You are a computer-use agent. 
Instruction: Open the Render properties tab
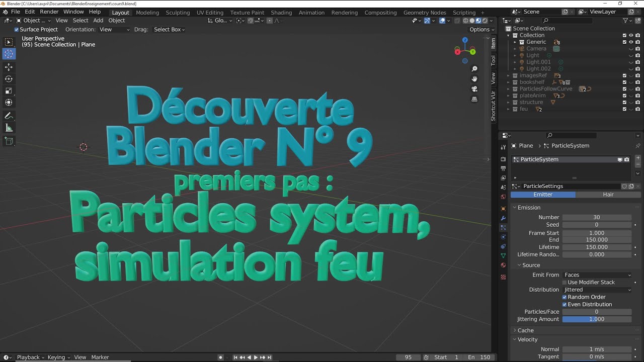pyautogui.click(x=503, y=159)
